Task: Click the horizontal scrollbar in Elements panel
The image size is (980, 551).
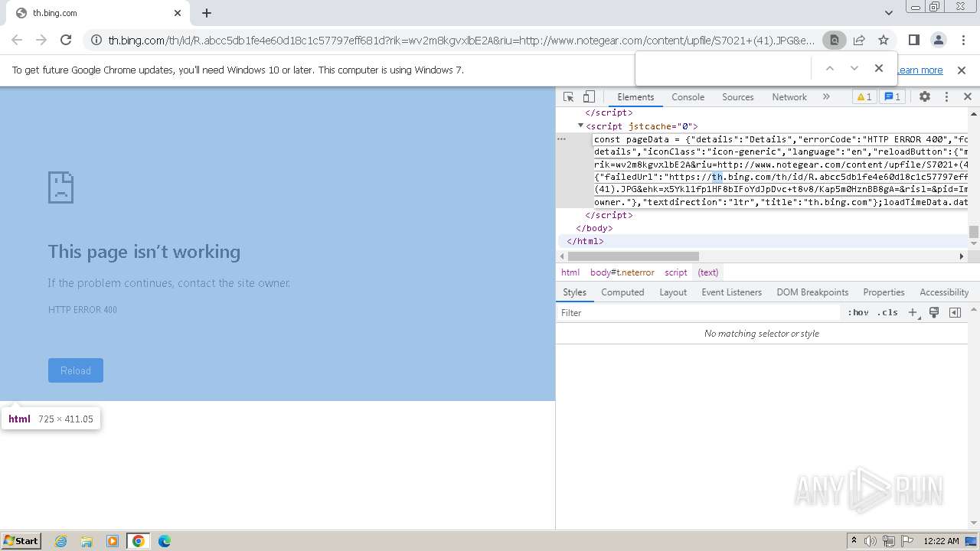Action: pyautogui.click(x=632, y=256)
